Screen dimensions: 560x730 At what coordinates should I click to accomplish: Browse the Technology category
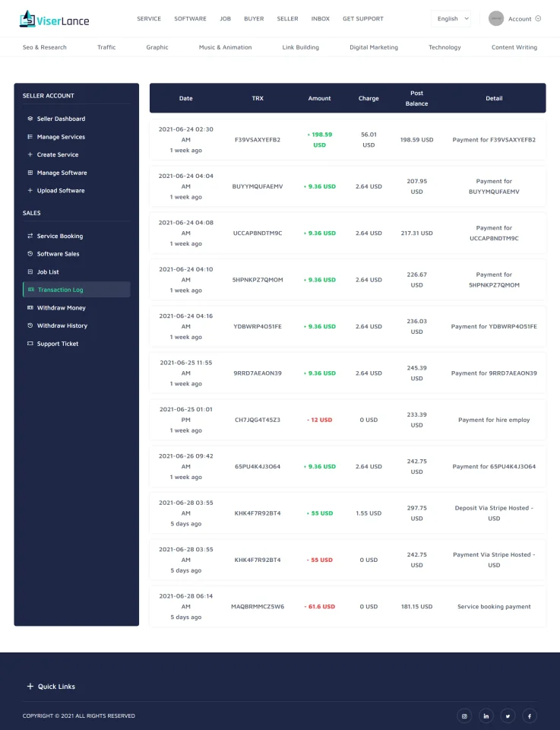click(445, 47)
